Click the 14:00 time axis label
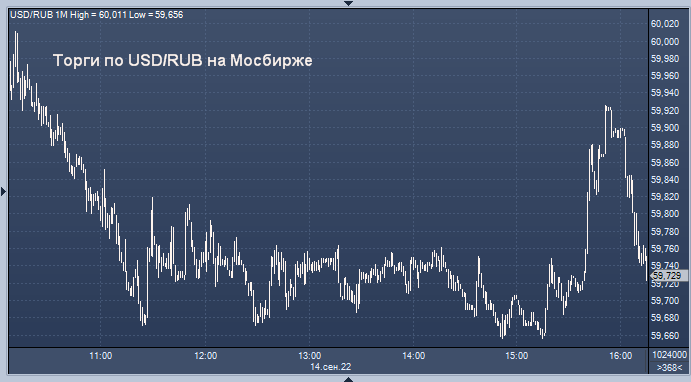Viewport: 691px width, 382px height. point(413,356)
